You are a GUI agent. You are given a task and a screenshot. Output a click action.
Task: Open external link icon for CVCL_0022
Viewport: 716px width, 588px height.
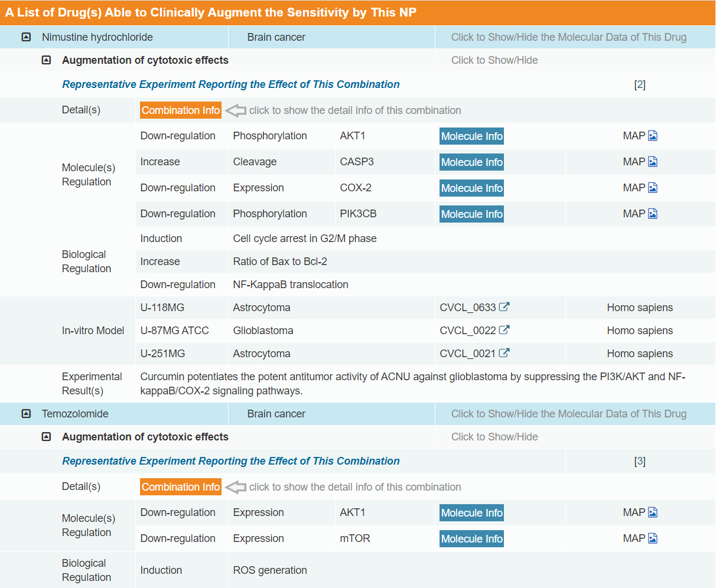(x=504, y=330)
